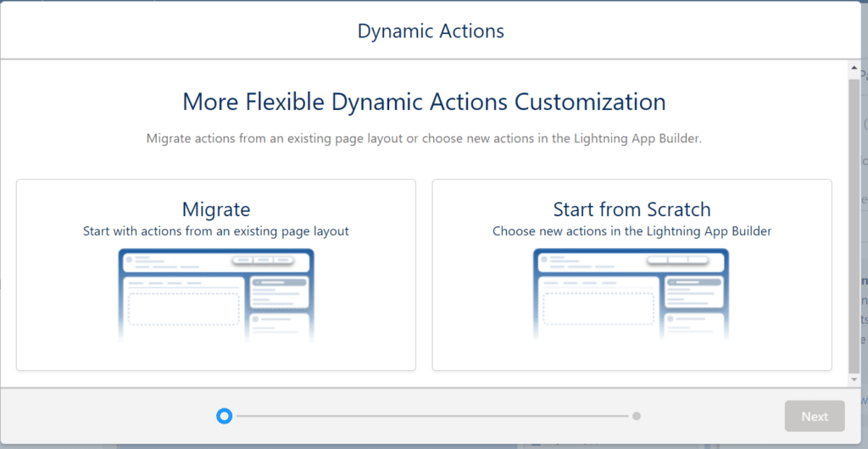Click the dashed placeholder box in Migrate illustration
The image size is (868, 449).
click(x=184, y=308)
